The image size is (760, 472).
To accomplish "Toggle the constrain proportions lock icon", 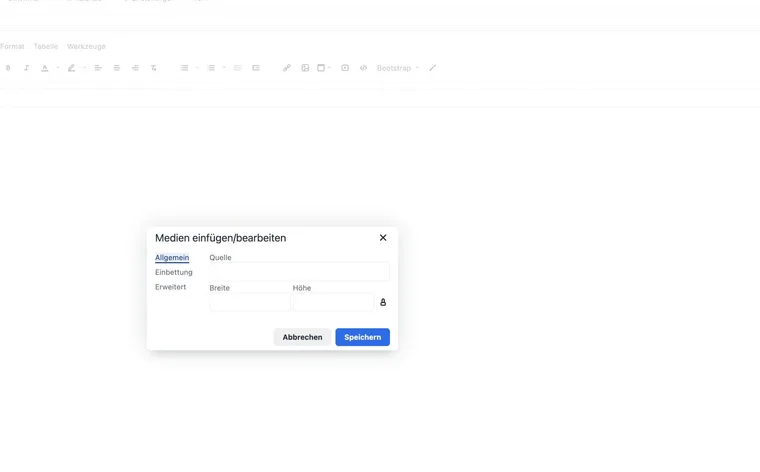I will pyautogui.click(x=383, y=302).
